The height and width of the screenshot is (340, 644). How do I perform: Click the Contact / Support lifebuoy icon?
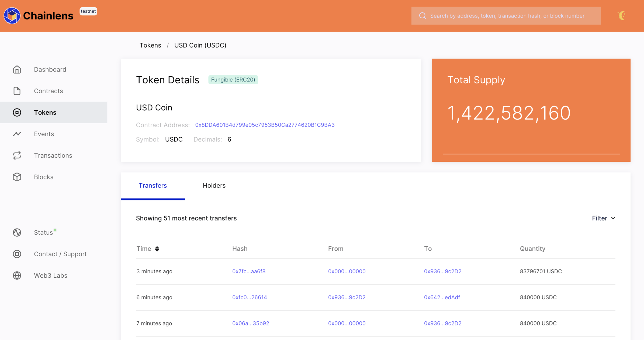(x=17, y=254)
